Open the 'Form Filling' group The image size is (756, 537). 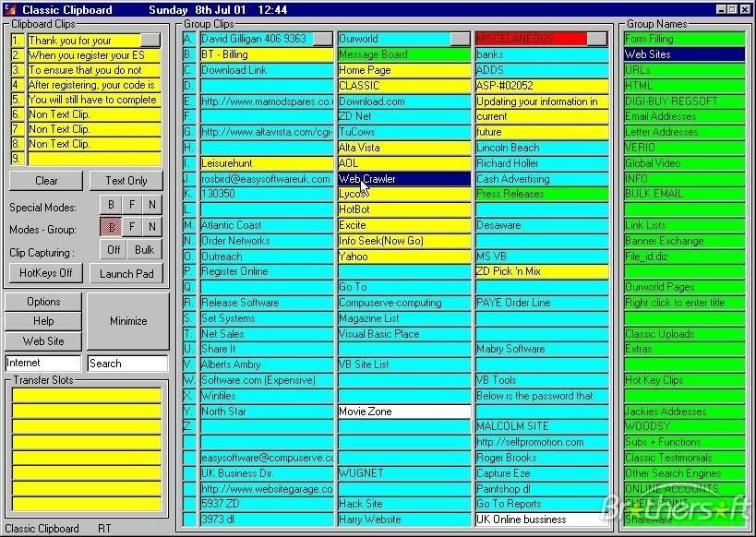coord(684,39)
